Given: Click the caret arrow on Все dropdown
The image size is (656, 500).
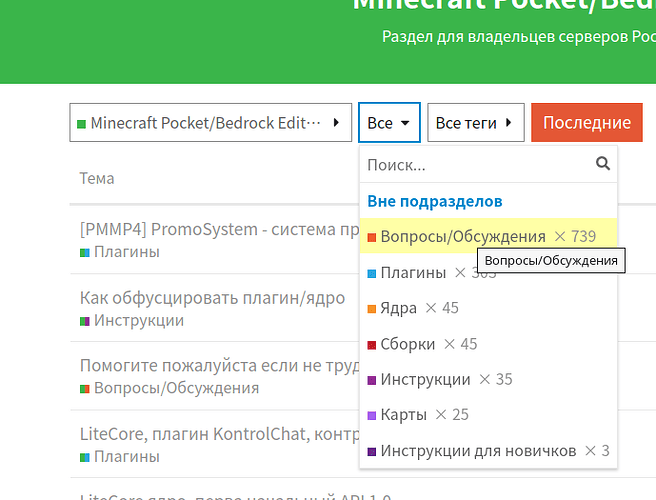Looking at the screenshot, I should coord(405,123).
